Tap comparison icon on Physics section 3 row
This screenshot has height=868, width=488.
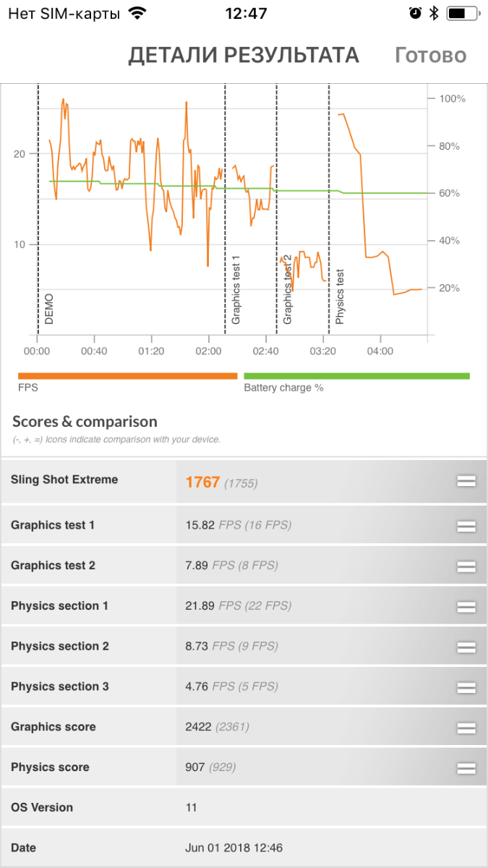(466, 687)
